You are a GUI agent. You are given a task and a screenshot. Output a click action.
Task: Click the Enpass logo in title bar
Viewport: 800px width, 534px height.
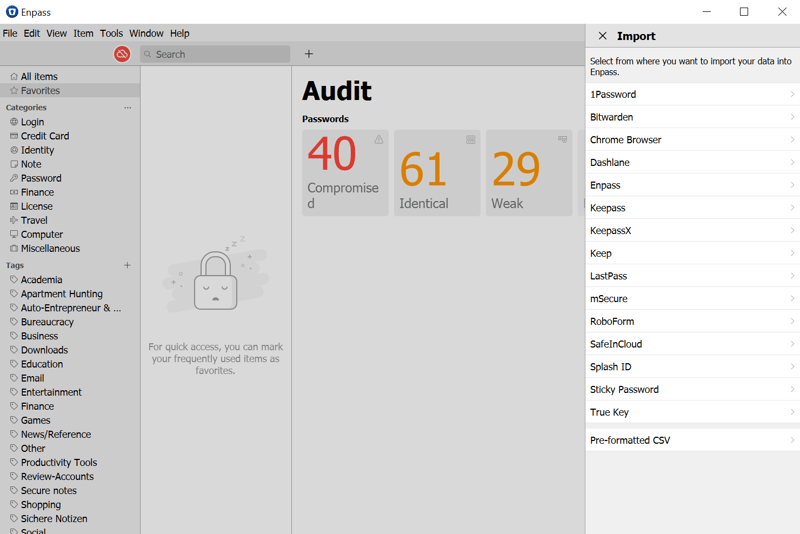[x=11, y=12]
